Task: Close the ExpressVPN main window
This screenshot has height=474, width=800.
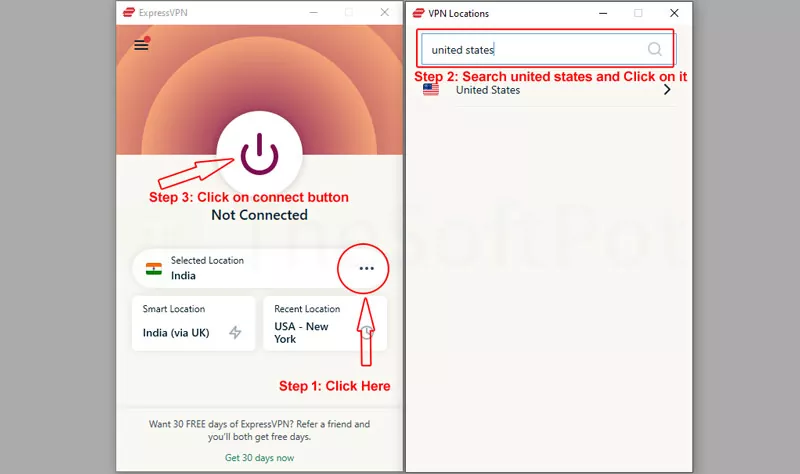Action: click(x=385, y=12)
